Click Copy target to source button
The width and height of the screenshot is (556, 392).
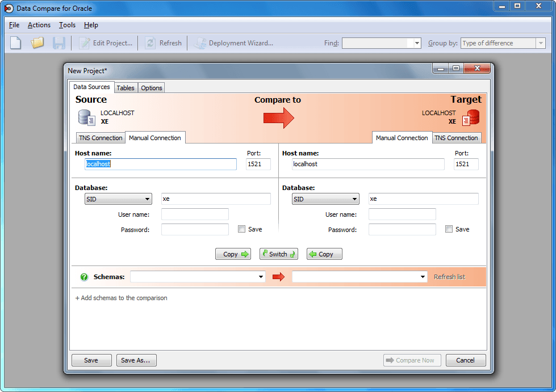(324, 254)
